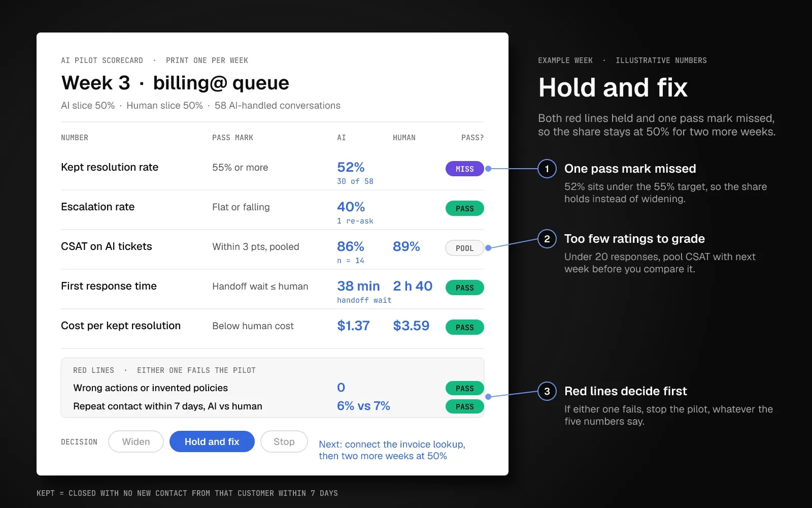Select the Stop decision pill
This screenshot has width=812, height=508.
[x=284, y=441]
